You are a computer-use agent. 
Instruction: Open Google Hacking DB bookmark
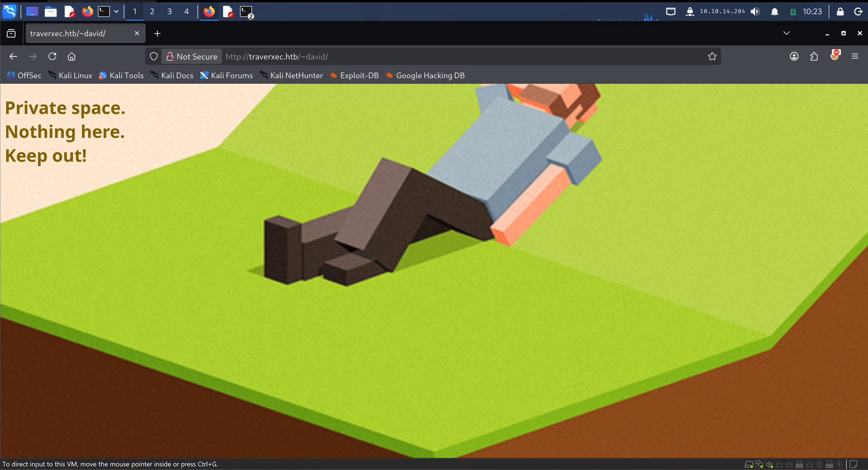pyautogui.click(x=425, y=76)
